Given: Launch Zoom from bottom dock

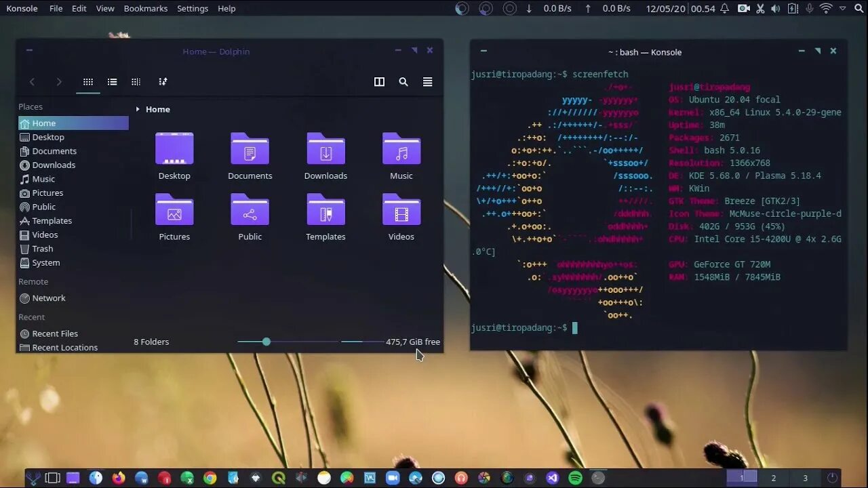Looking at the screenshot, I should tap(393, 478).
